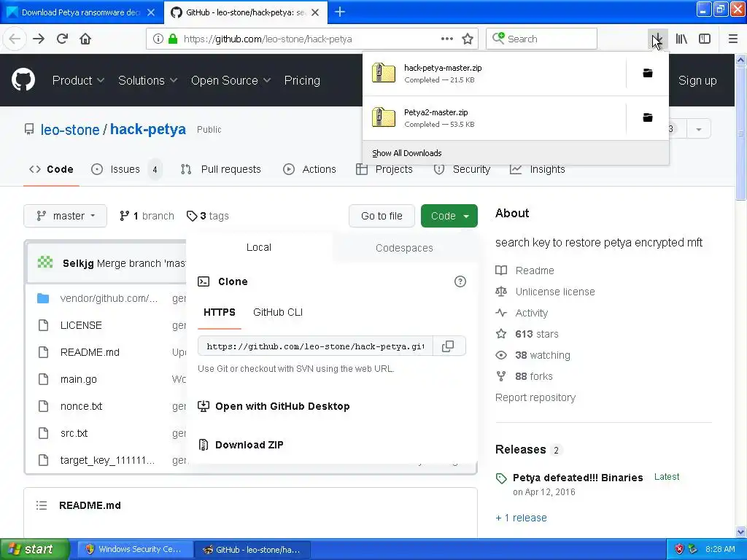The height and width of the screenshot is (560, 747).
Task: Open containing folder for hack-petya-master.zip
Action: click(x=648, y=73)
